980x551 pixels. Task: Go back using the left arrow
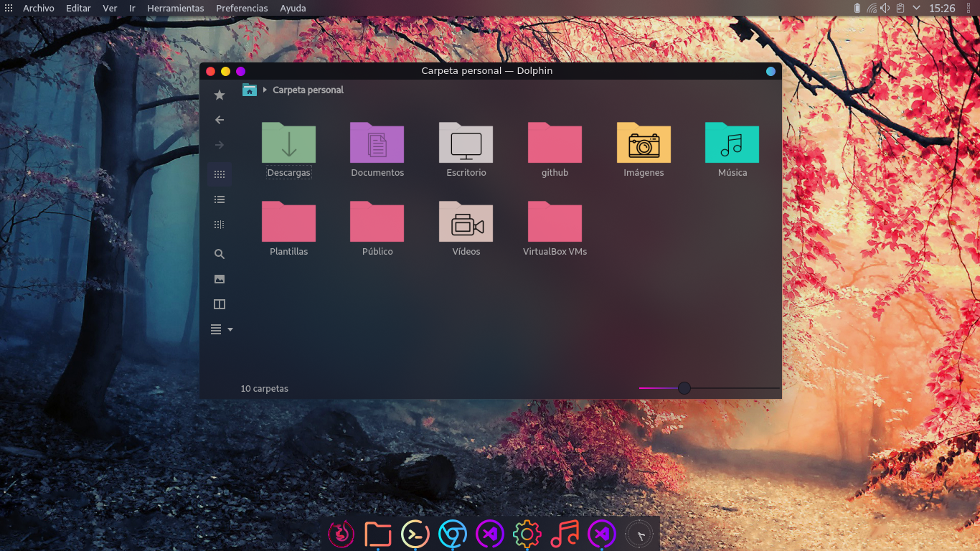(220, 120)
